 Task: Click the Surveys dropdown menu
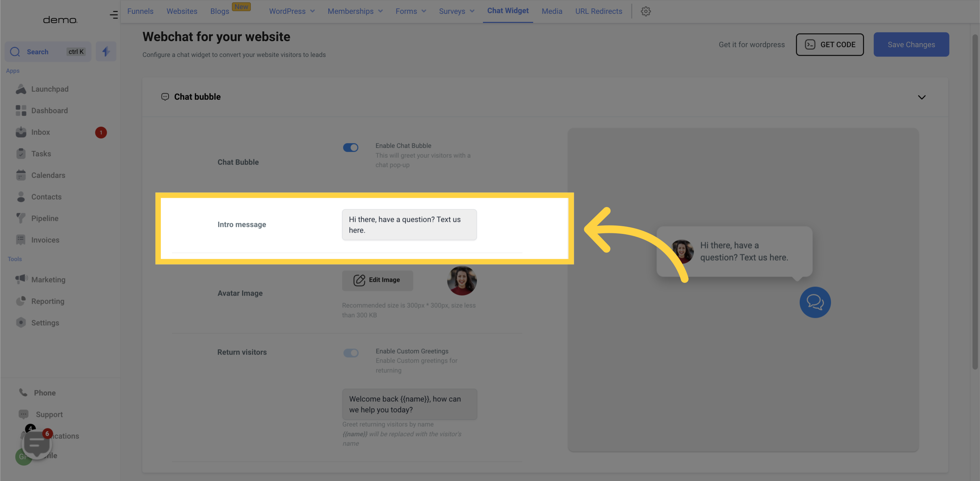[456, 11]
